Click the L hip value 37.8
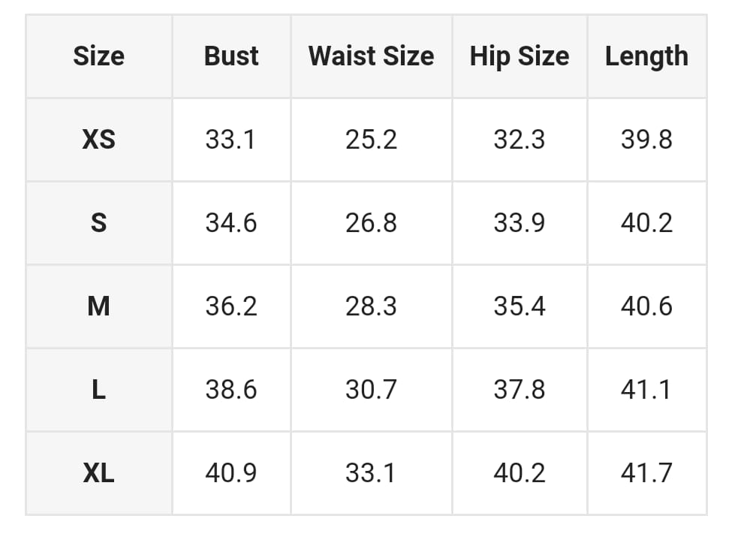Viewport: 756px width, 534px height. pos(520,390)
